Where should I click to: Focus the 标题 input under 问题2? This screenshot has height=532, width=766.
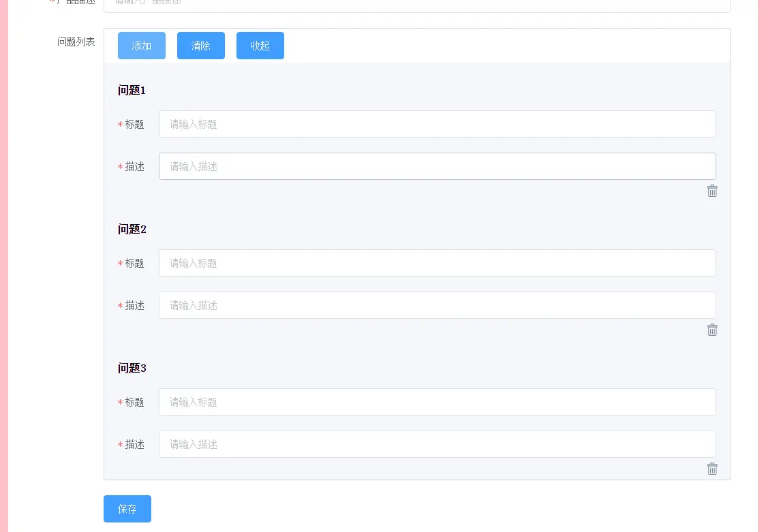(438, 263)
